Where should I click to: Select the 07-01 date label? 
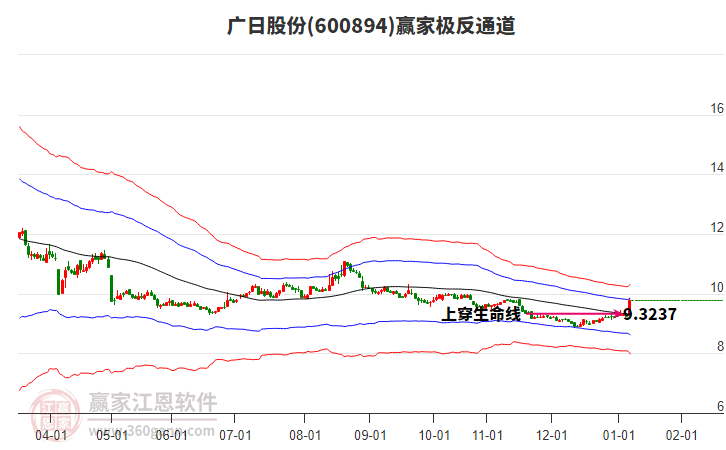[x=235, y=435]
